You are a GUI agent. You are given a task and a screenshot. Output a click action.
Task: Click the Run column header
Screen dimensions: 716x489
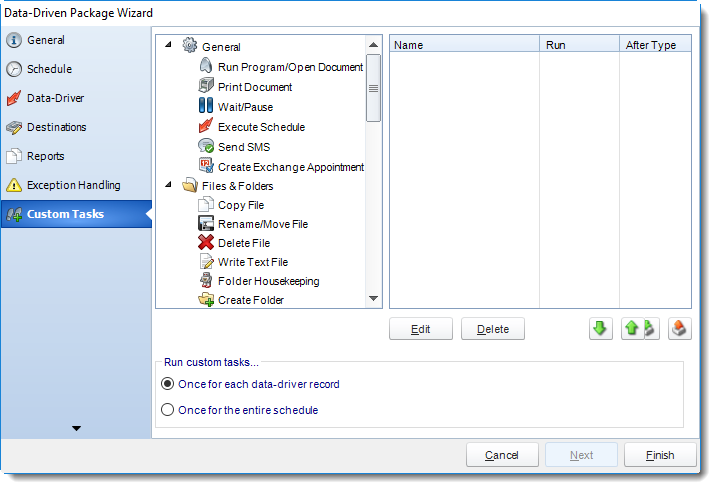579,44
